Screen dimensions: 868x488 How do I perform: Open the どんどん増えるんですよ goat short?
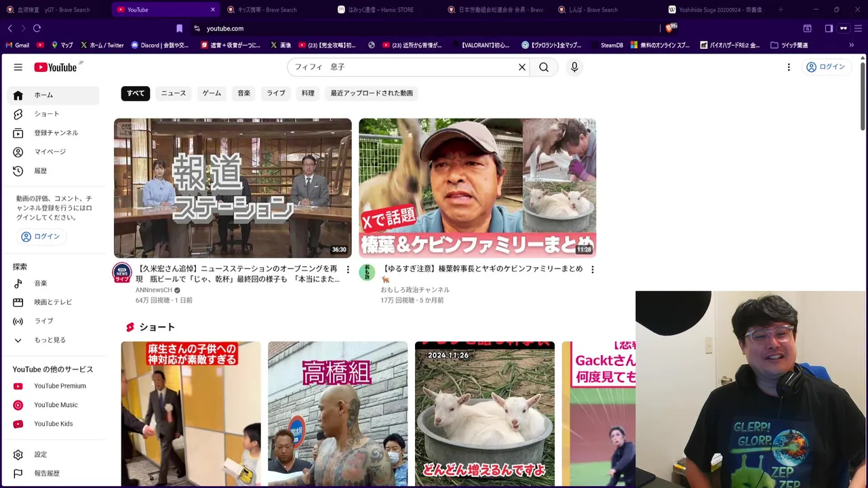(485, 414)
